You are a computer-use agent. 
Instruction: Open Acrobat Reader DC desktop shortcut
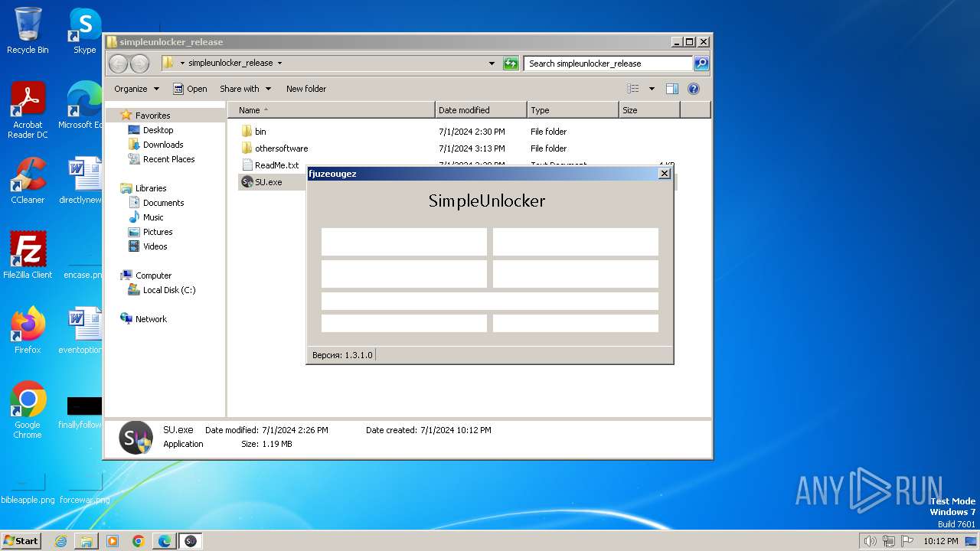click(28, 109)
